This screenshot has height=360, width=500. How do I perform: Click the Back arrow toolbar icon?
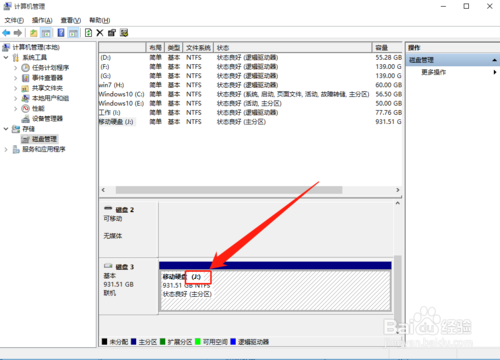click(x=6, y=33)
